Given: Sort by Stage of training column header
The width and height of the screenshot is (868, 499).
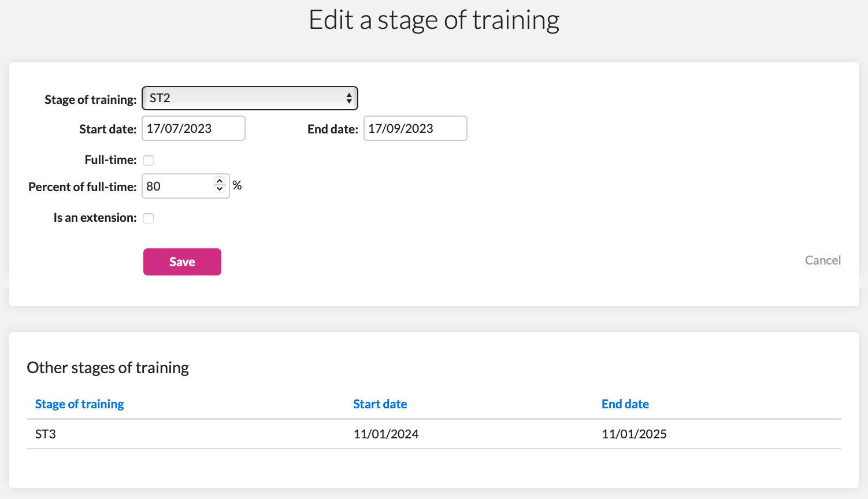Looking at the screenshot, I should [80, 404].
